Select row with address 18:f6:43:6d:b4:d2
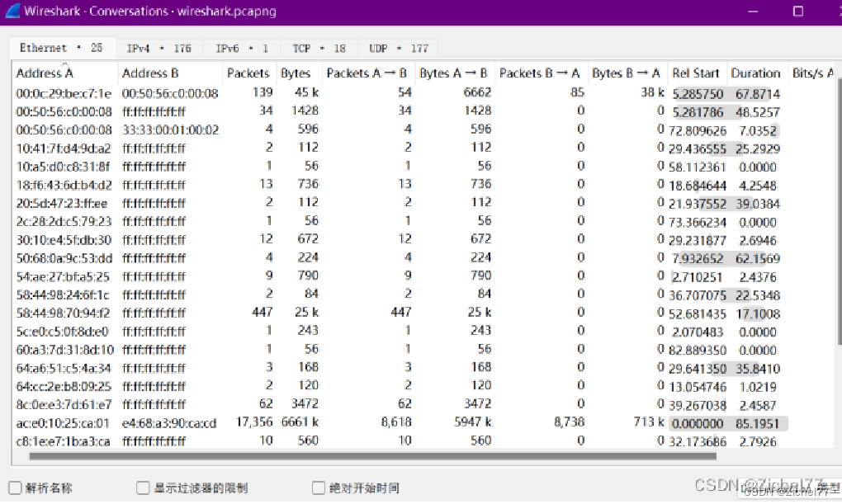This screenshot has height=504, width=842. (x=424, y=185)
